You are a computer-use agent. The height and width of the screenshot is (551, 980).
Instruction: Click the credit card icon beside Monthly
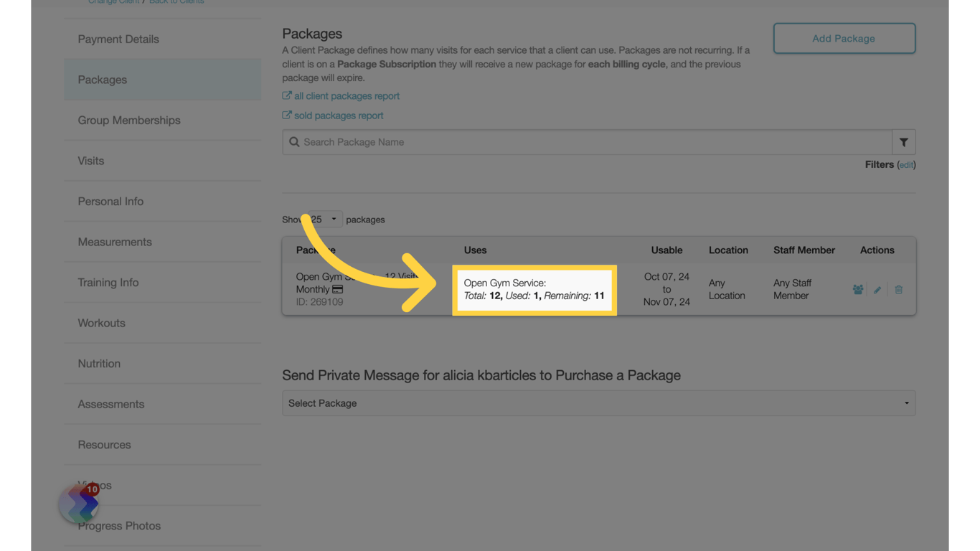pos(337,289)
